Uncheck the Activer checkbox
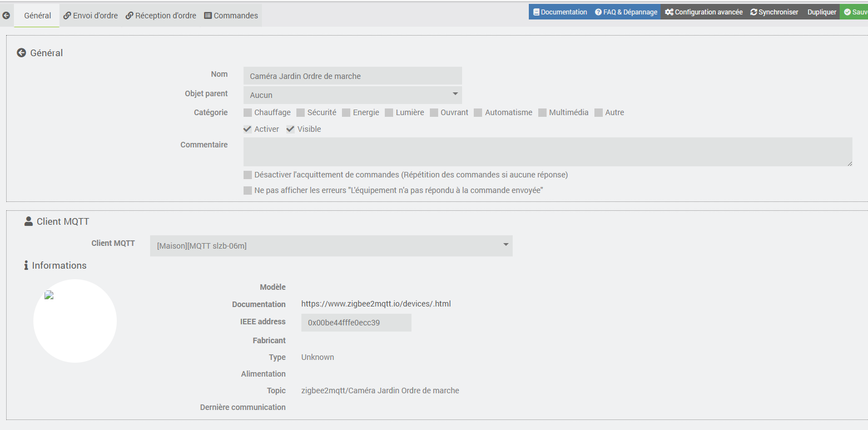The height and width of the screenshot is (430, 868). 248,129
